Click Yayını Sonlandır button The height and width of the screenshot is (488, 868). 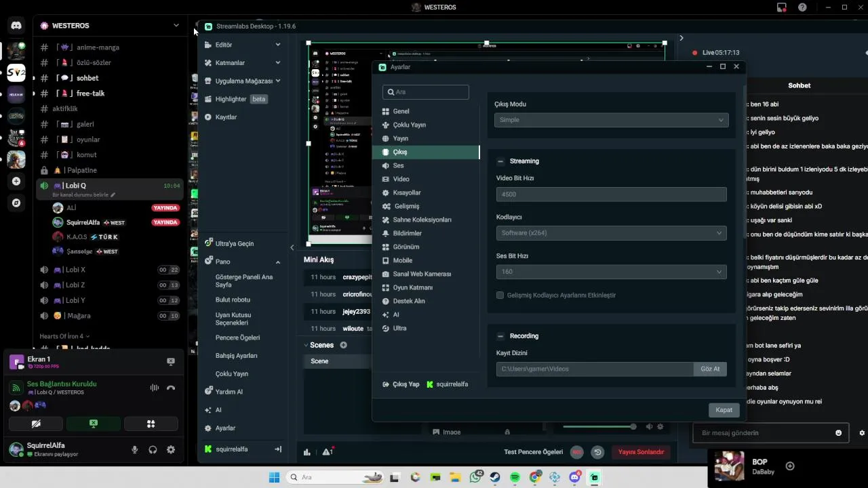(641, 452)
